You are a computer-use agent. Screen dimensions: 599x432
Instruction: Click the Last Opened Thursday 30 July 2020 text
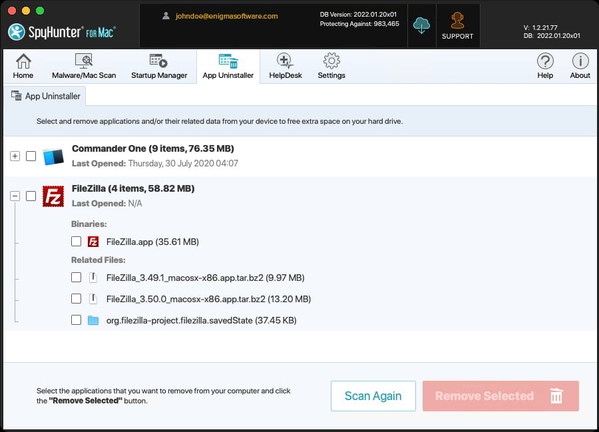tap(155, 163)
